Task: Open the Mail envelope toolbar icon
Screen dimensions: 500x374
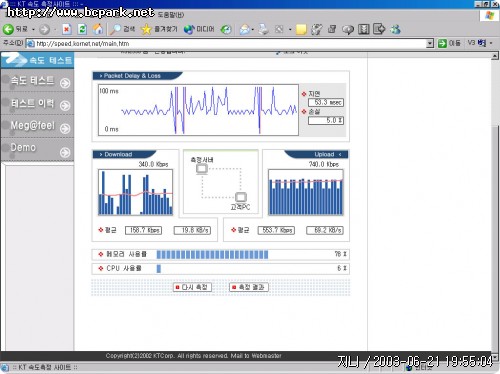Action: pyautogui.click(x=245, y=29)
